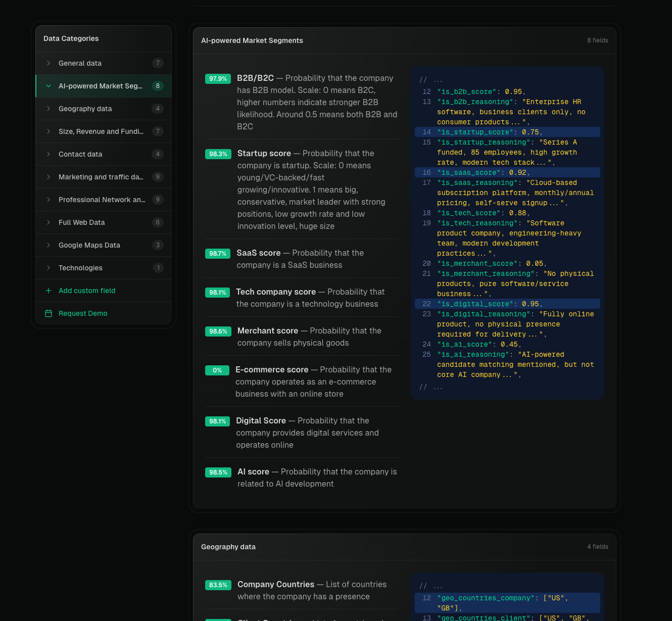Click Add custom field link

click(x=87, y=291)
